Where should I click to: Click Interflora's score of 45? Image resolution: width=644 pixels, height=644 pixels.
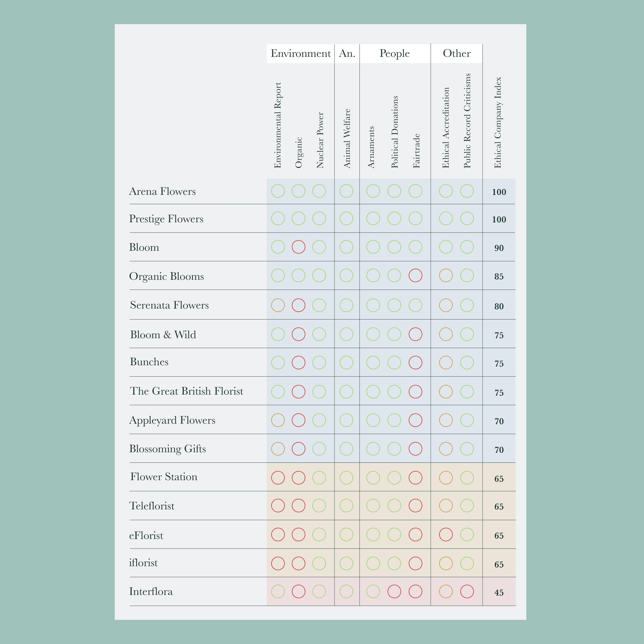click(499, 593)
